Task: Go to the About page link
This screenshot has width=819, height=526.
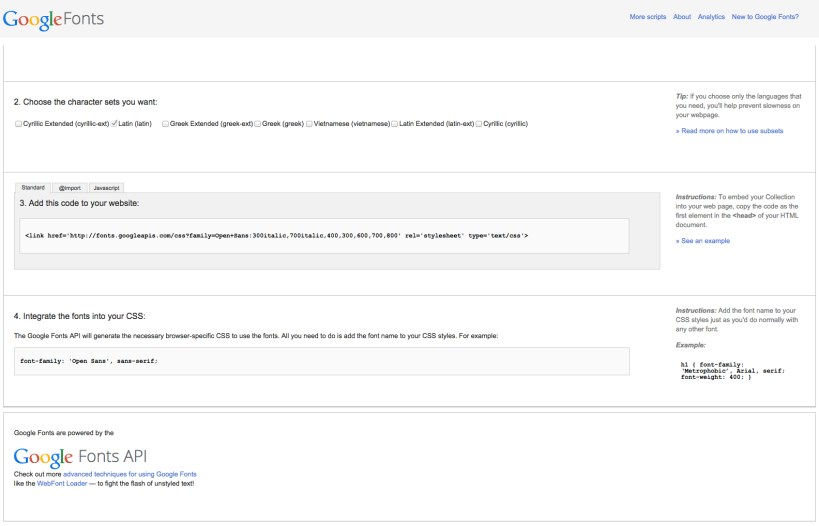Action: coord(682,17)
